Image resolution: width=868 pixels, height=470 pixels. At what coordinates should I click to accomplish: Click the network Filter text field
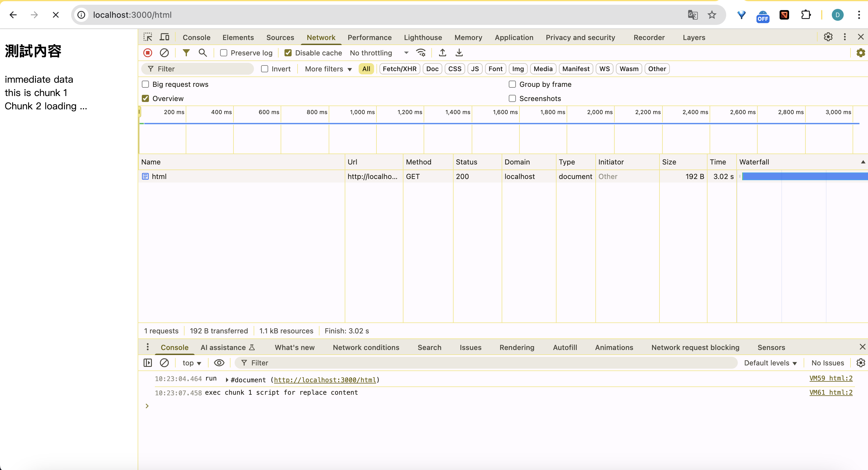(202, 69)
